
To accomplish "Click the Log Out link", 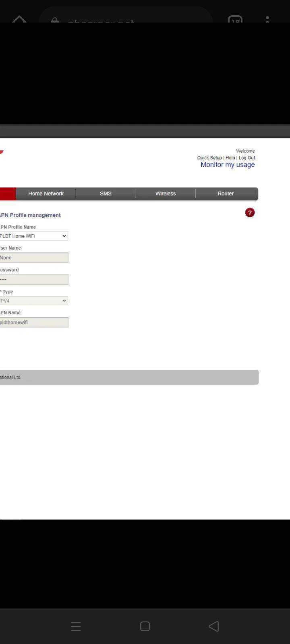I will point(247,158).
